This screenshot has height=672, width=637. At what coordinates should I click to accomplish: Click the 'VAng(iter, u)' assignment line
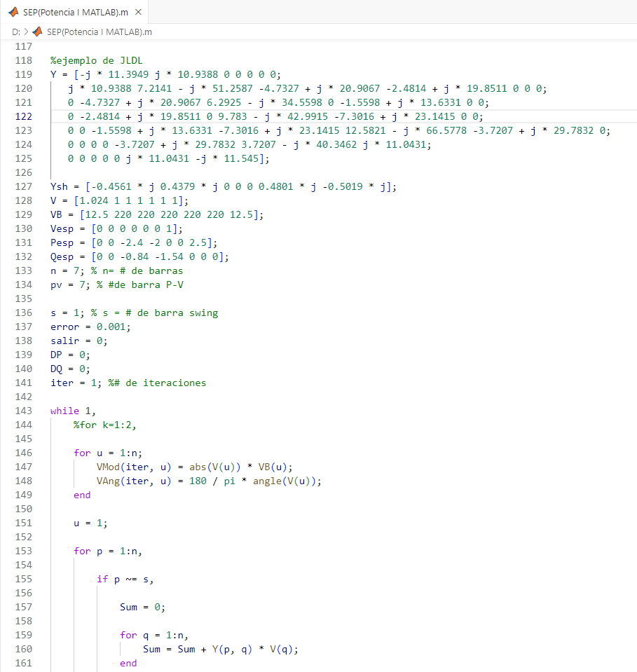click(x=209, y=481)
